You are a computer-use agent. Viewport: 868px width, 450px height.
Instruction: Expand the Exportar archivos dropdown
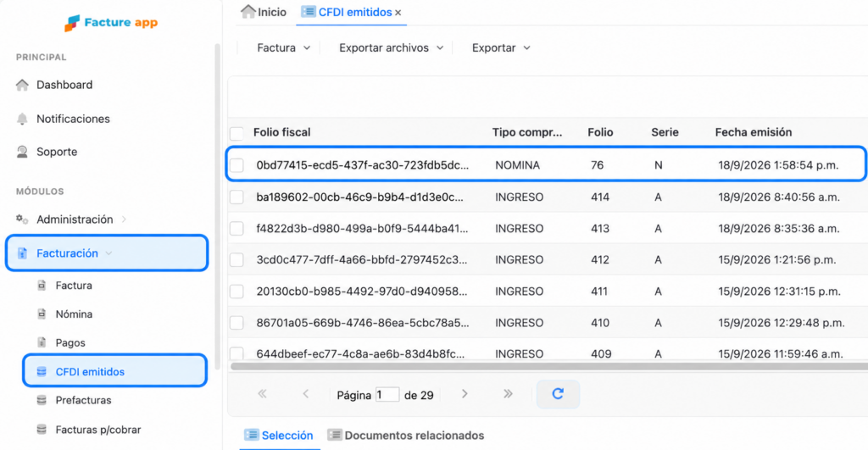392,48
